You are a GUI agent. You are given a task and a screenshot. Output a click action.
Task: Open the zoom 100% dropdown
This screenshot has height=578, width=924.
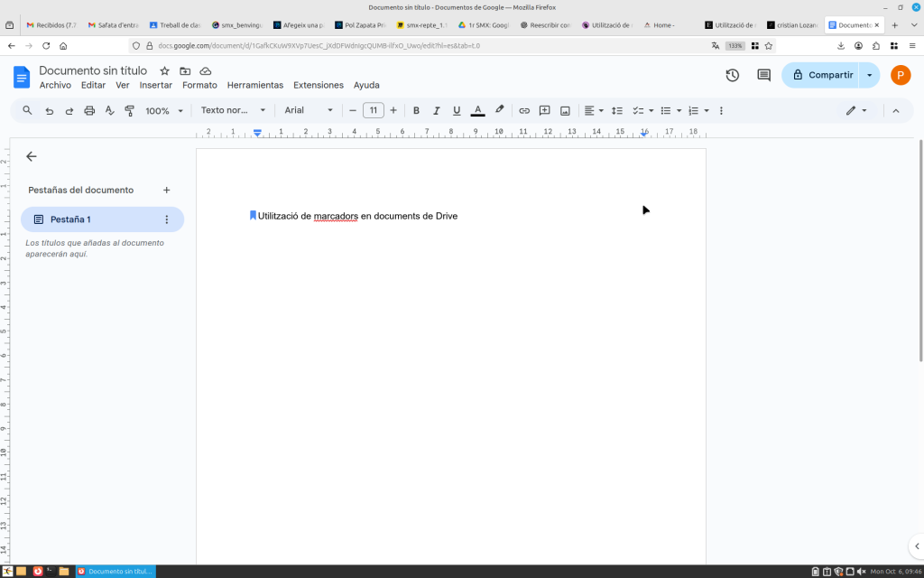164,110
